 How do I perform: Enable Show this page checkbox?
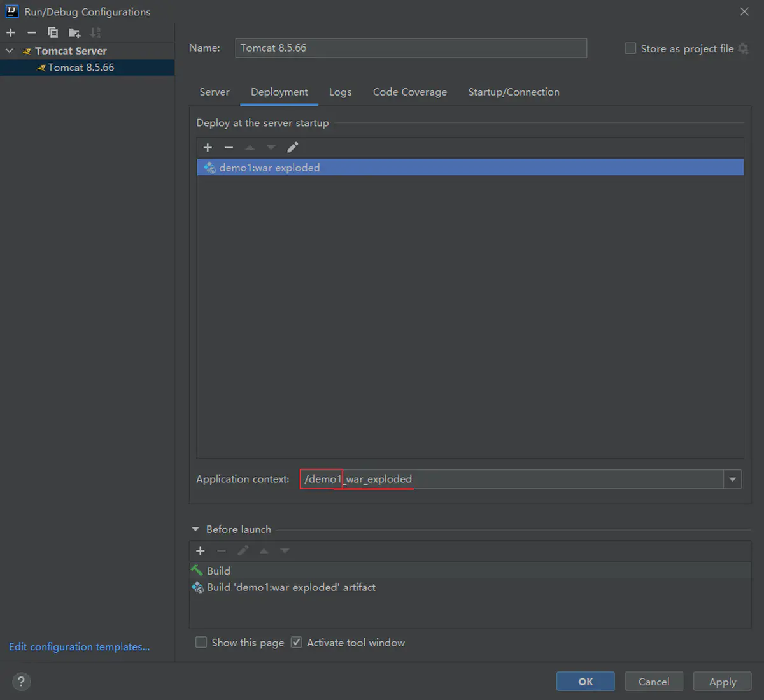click(x=201, y=642)
